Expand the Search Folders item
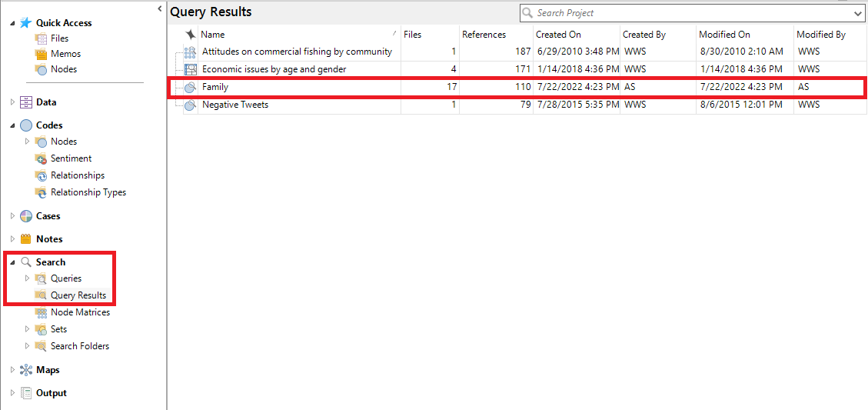The image size is (868, 410). [28, 345]
